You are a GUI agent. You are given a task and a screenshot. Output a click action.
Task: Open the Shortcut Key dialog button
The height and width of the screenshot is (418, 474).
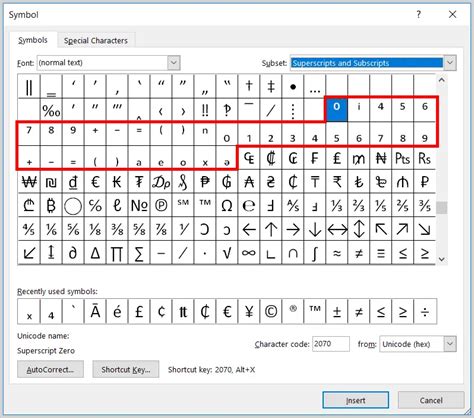click(126, 369)
